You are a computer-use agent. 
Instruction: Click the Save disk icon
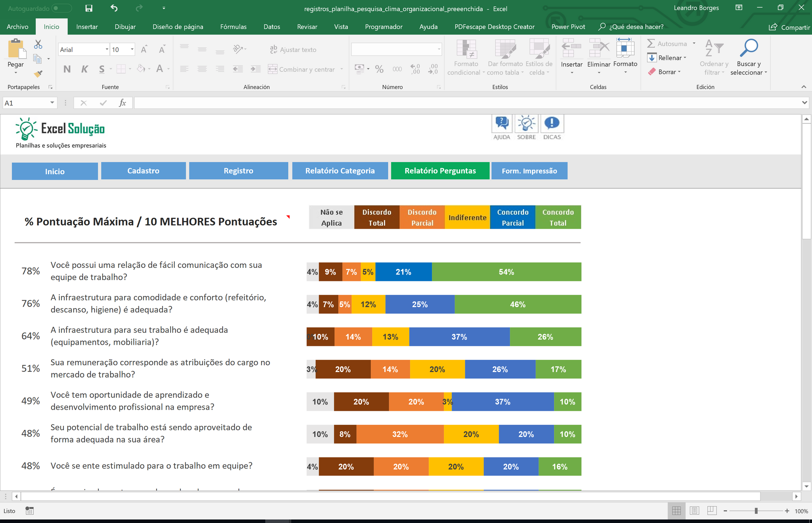point(89,8)
